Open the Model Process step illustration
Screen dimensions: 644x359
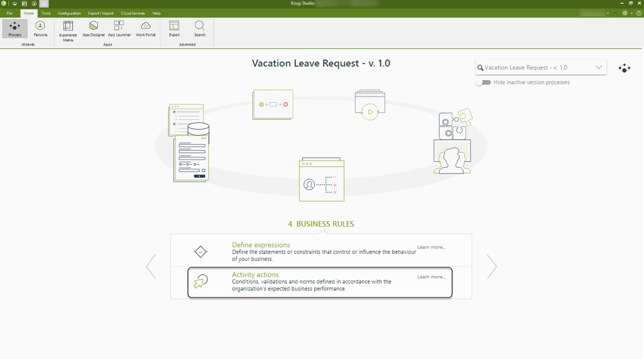pos(273,104)
